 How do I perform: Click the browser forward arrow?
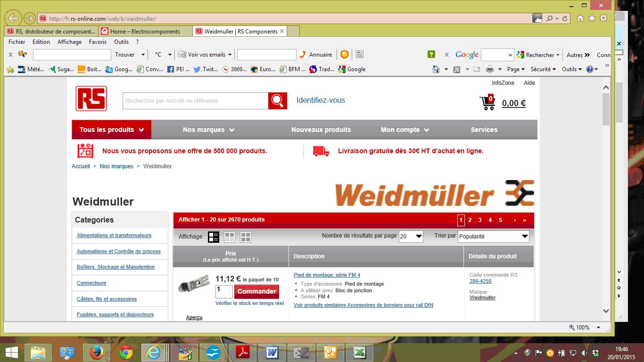click(x=30, y=18)
